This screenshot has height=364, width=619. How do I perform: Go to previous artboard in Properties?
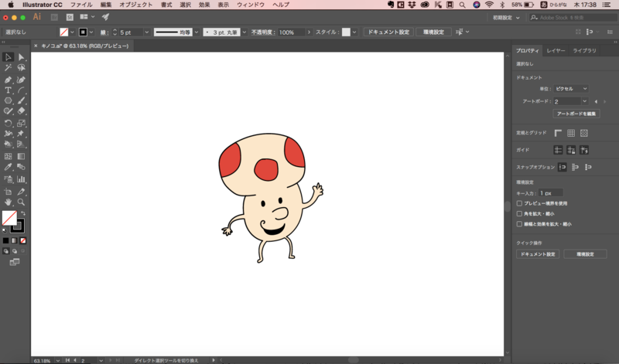point(596,102)
